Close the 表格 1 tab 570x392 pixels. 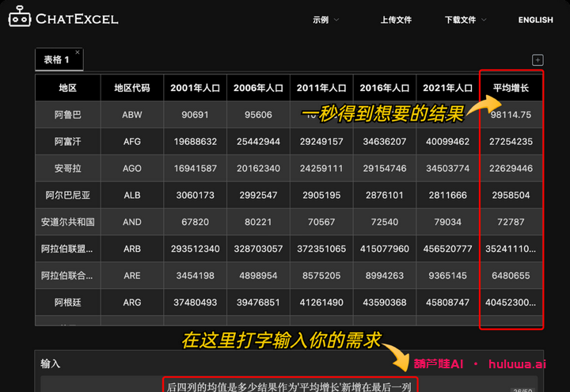point(78,55)
